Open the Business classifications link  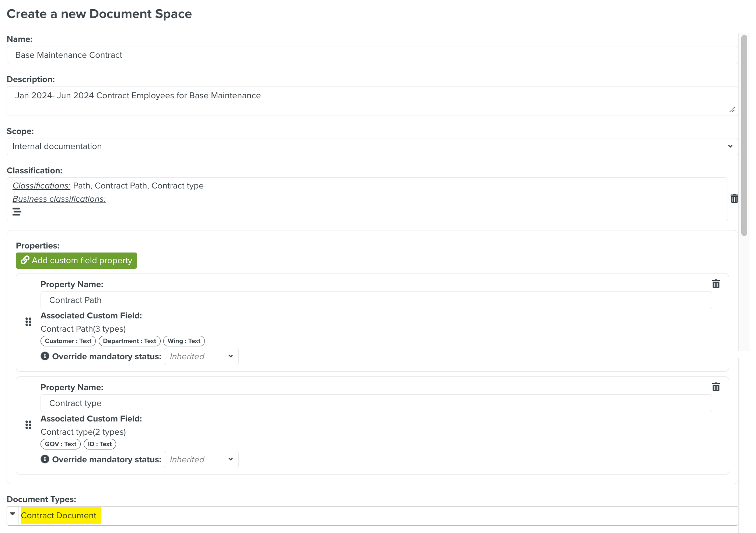pyautogui.click(x=59, y=199)
